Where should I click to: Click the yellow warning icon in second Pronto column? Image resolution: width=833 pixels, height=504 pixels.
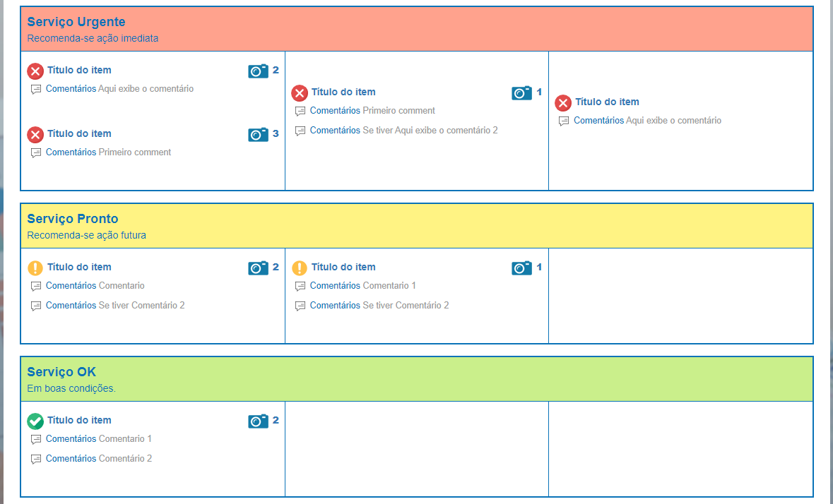coord(299,268)
